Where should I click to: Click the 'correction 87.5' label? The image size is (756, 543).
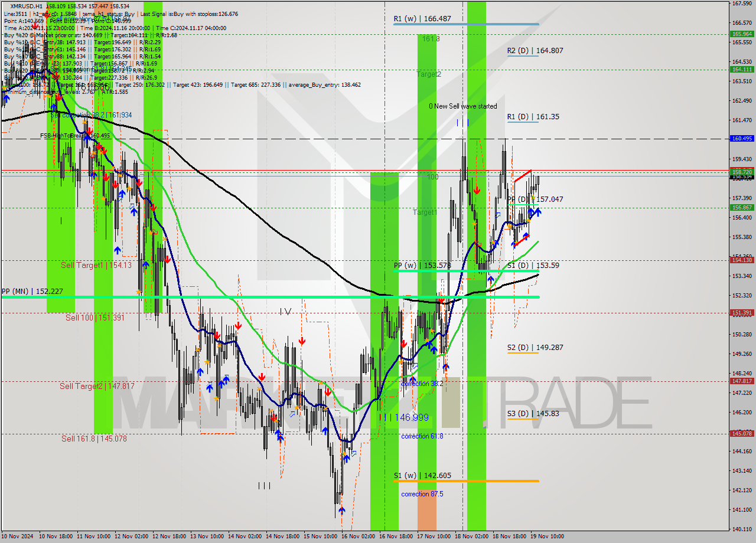(422, 494)
